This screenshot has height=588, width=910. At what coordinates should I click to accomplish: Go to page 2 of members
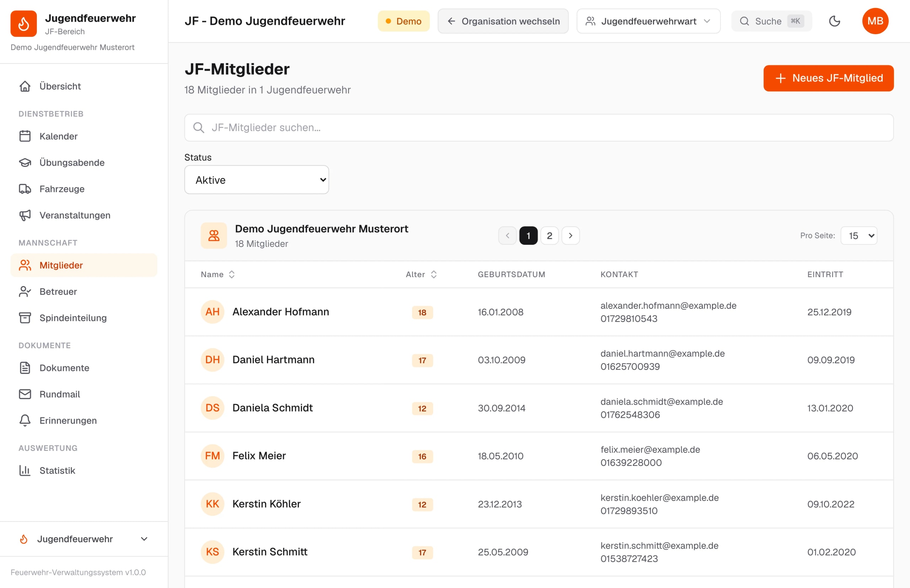click(549, 236)
